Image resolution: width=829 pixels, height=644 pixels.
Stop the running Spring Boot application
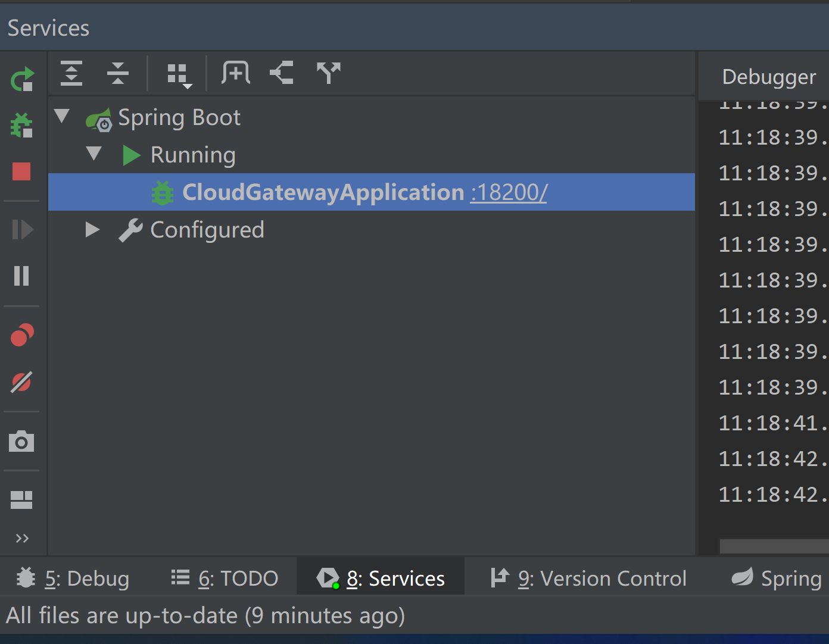tap(22, 171)
